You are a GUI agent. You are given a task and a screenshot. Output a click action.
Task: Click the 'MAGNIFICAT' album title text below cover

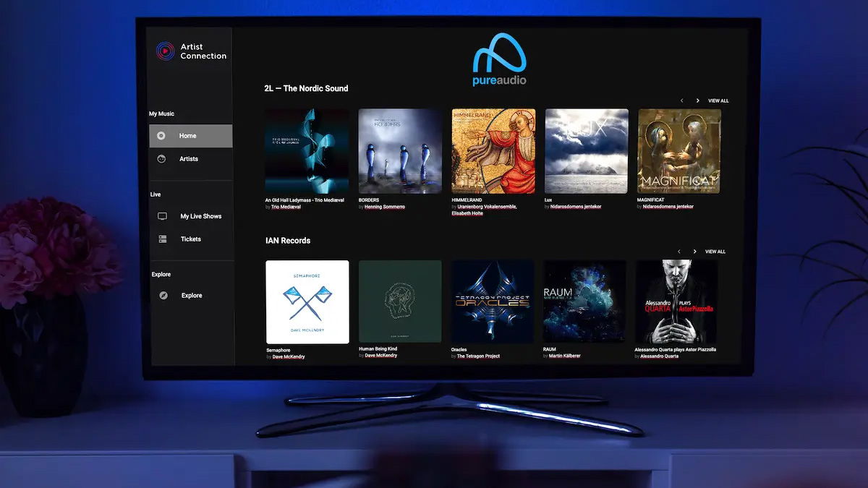point(652,200)
